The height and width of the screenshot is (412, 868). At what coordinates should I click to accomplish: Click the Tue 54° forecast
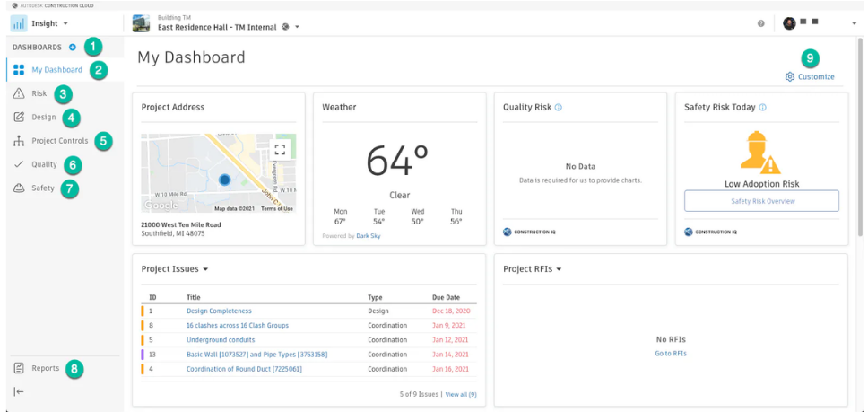(379, 216)
